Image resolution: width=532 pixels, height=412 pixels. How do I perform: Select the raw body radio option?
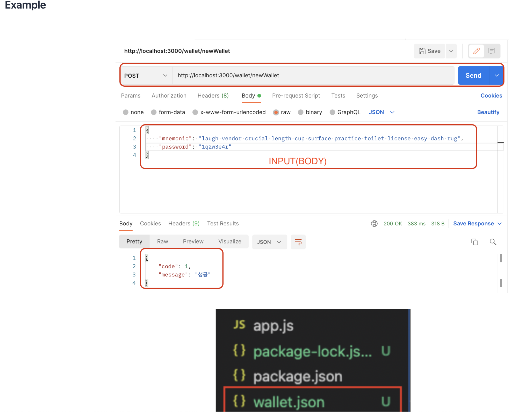(276, 112)
